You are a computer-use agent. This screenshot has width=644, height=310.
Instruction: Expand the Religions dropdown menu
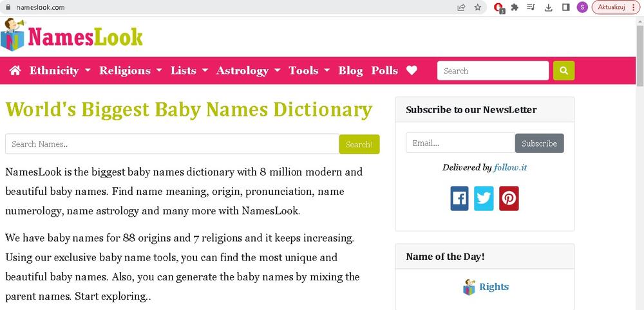131,71
